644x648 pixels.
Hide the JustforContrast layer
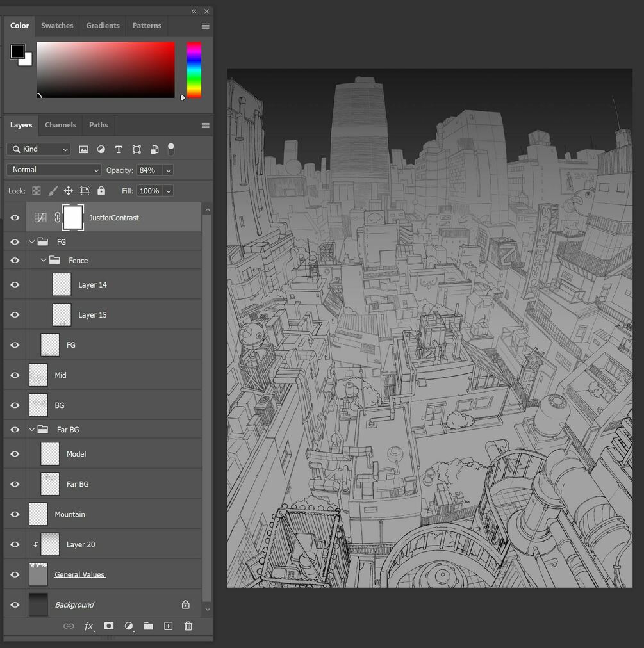pos(15,217)
